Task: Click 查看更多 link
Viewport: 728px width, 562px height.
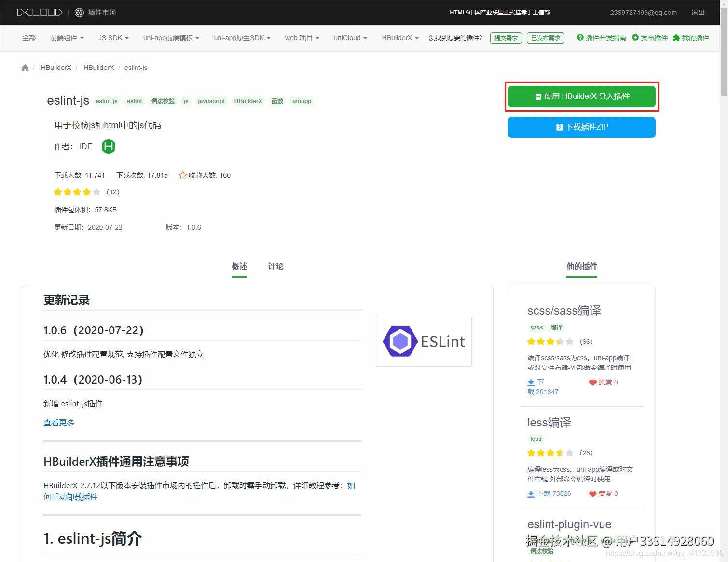Action: click(59, 423)
